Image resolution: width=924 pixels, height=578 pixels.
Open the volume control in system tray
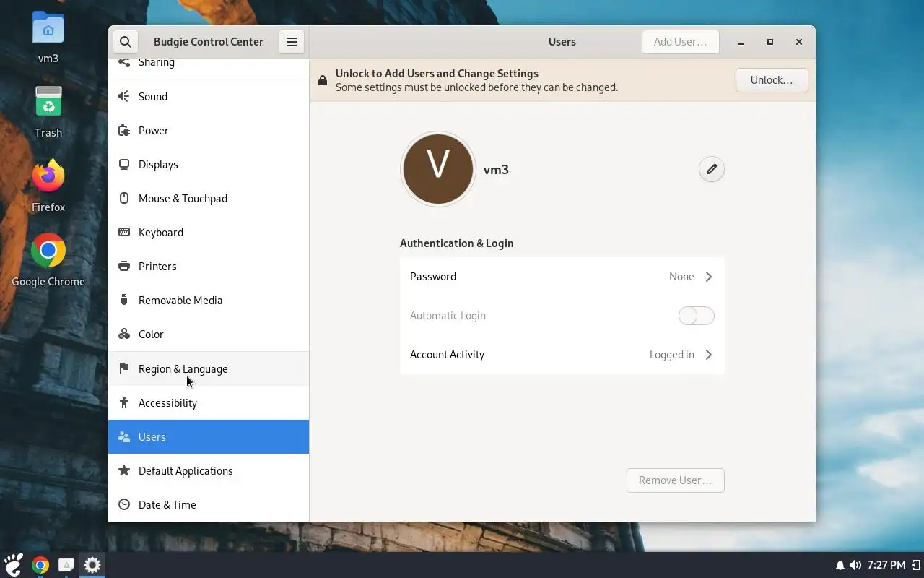pos(855,565)
